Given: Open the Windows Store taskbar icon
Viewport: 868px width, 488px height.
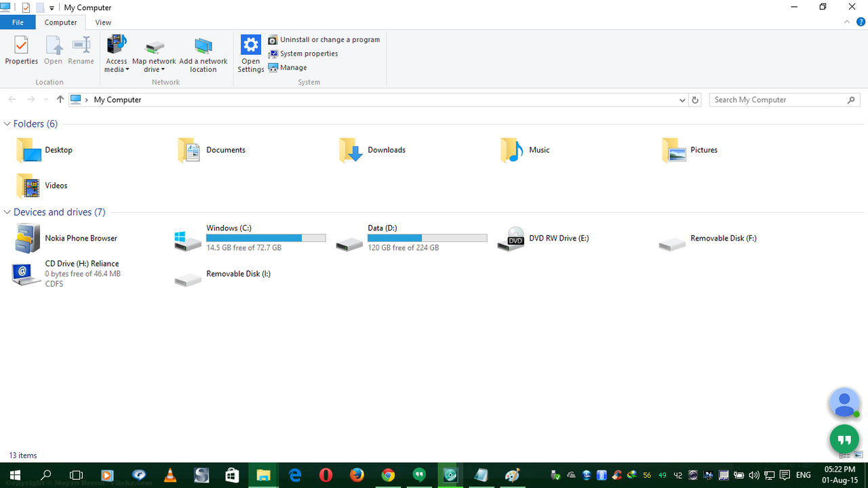Looking at the screenshot, I should tap(233, 475).
